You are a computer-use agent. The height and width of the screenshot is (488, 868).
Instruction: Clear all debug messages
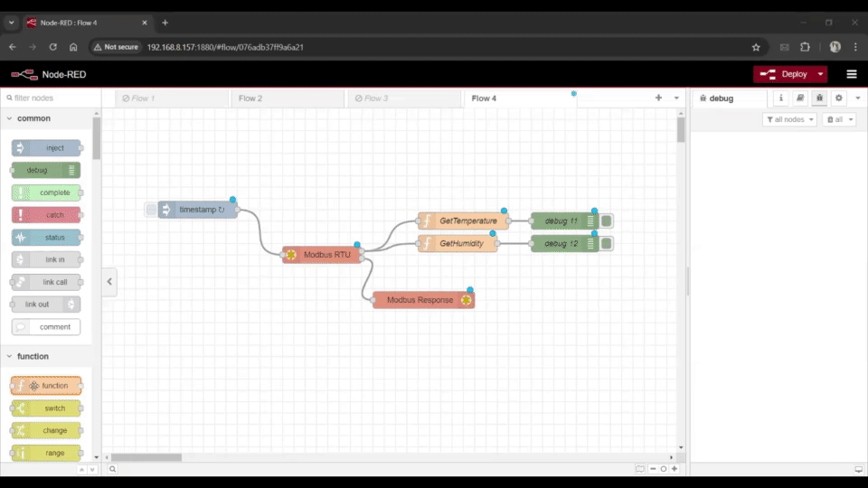(x=835, y=119)
